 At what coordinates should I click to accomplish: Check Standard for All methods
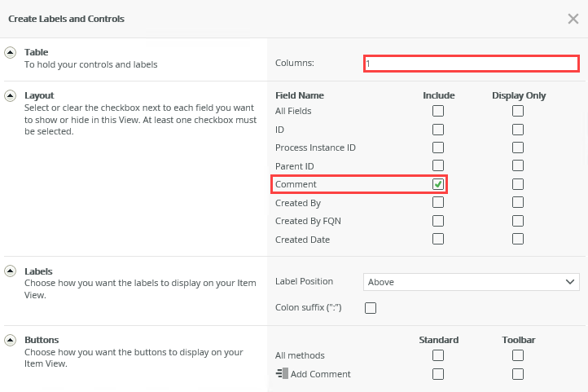point(438,355)
